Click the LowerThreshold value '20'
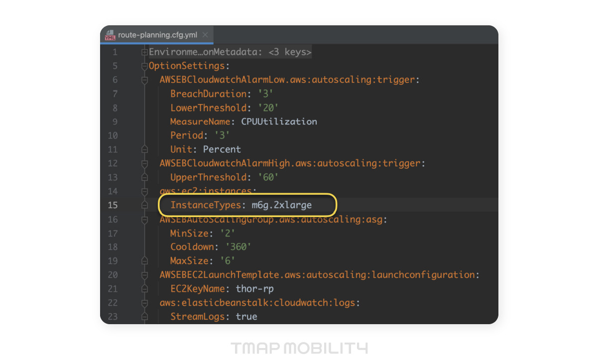Image resolution: width=598 pixels, height=364 pixels. pos(267,108)
